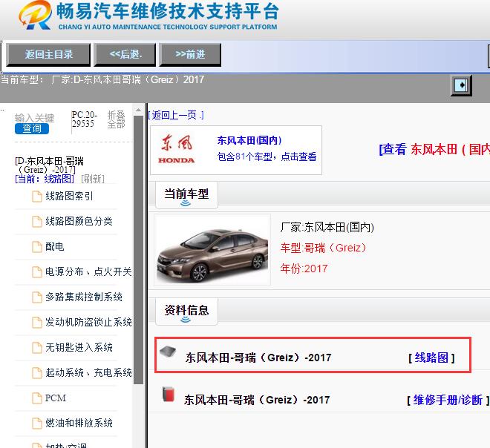Open 发动机防盗锁止系统 tree item
490x448 pixels.
tap(88, 322)
